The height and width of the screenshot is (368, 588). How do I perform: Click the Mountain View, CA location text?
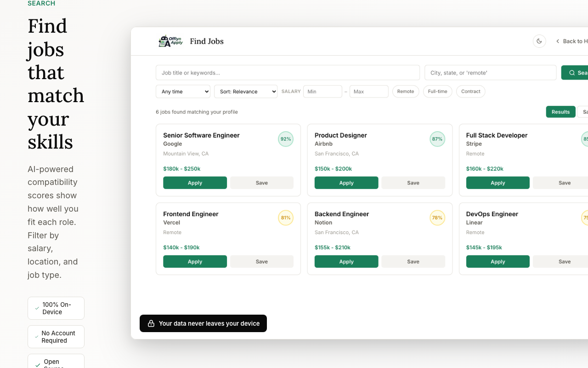(186, 154)
